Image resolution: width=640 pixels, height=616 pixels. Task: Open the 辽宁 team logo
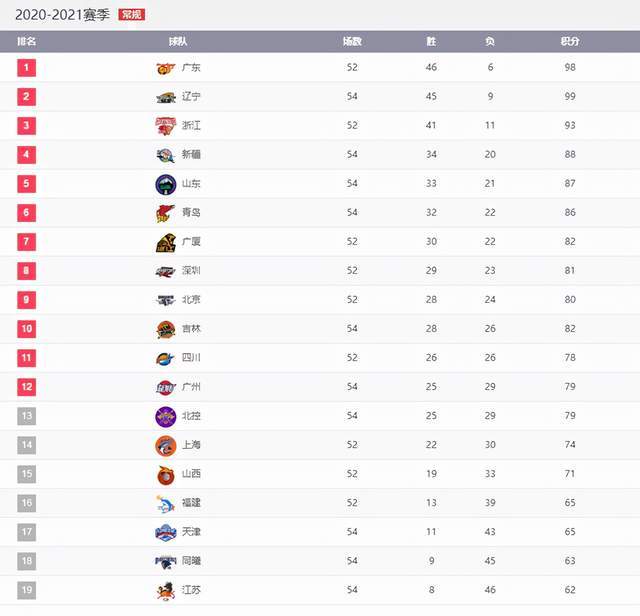click(x=166, y=97)
